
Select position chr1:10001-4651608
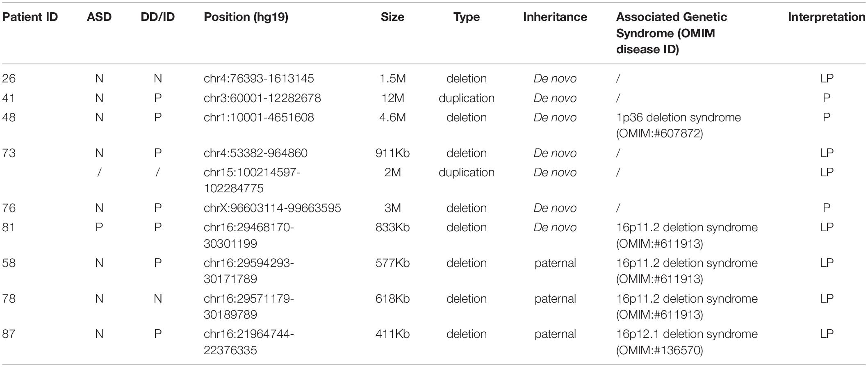click(x=259, y=117)
